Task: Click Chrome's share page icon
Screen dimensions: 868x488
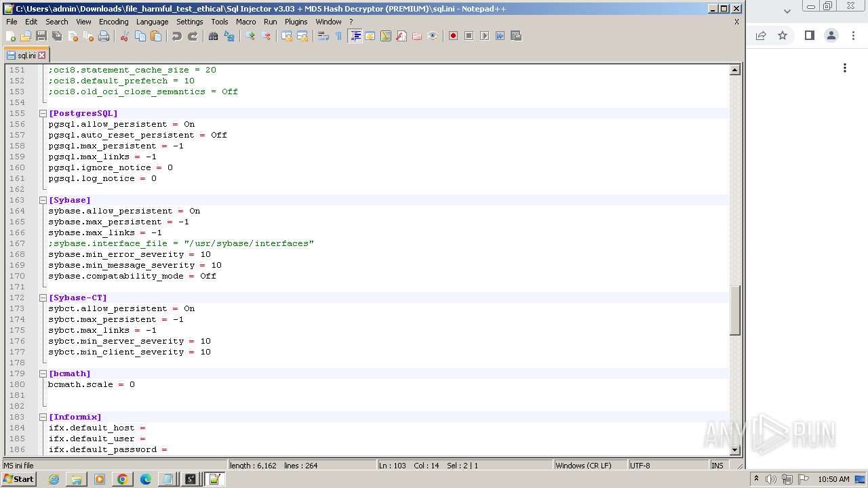Action: click(x=761, y=35)
